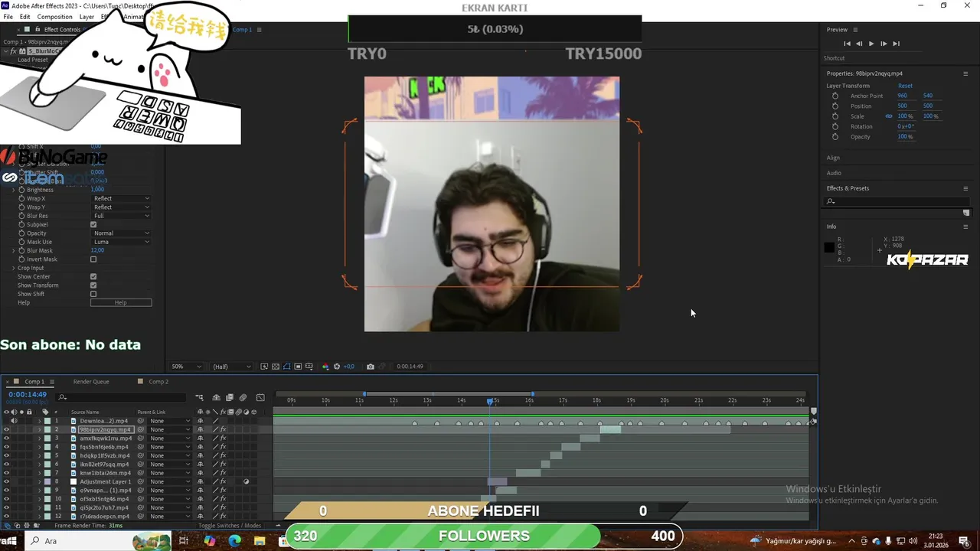This screenshot has width=980, height=551.
Task: Enable Frame Blending for all layers
Action: tap(229, 397)
